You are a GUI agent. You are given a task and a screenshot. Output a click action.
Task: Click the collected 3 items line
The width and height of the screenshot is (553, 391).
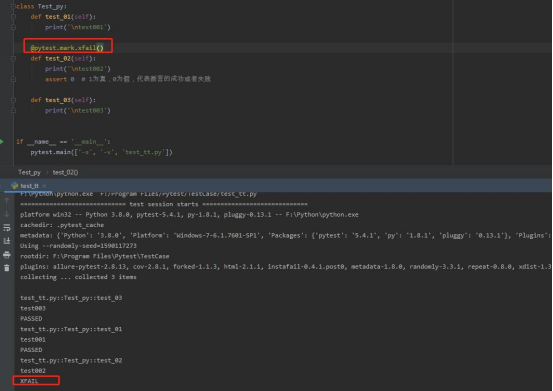pos(78,277)
